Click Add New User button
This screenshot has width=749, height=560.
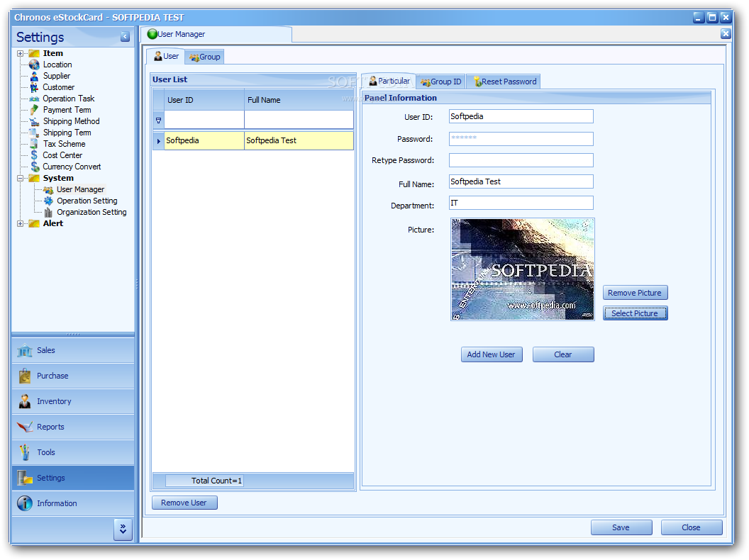tap(491, 354)
